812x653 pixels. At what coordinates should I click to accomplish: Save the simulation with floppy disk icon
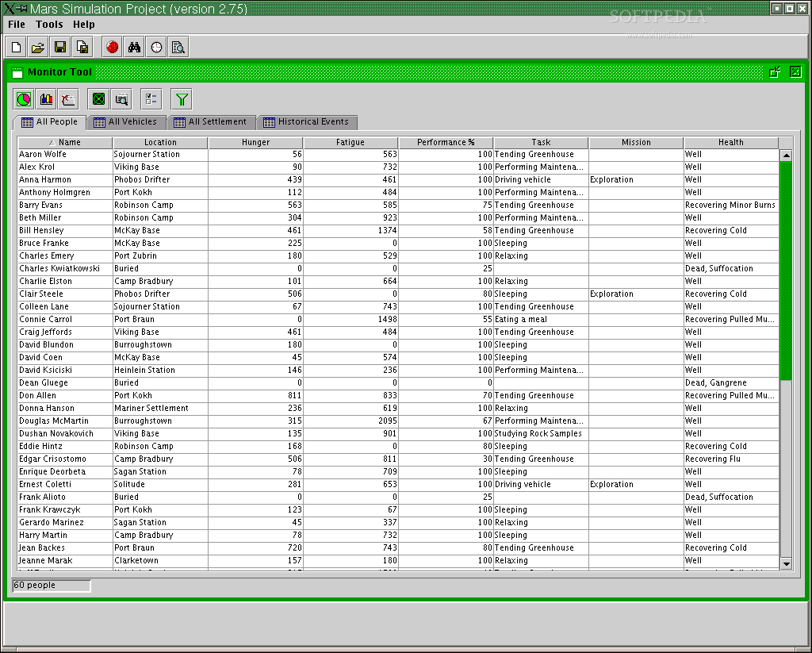(x=60, y=47)
